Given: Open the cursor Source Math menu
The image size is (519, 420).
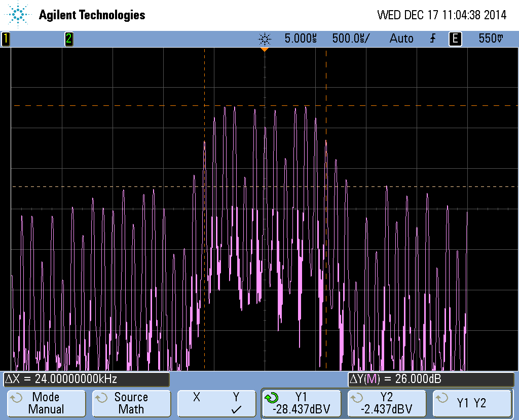Looking at the screenshot, I should coord(131,403).
